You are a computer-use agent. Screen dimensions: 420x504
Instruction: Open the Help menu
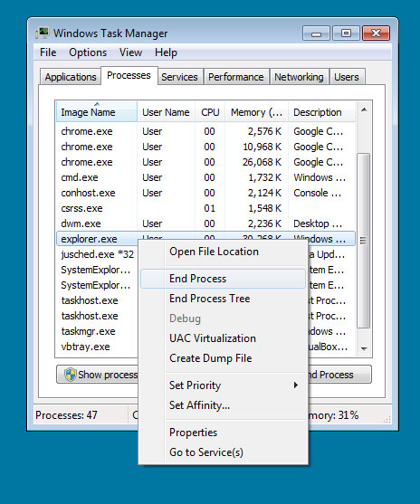[166, 52]
